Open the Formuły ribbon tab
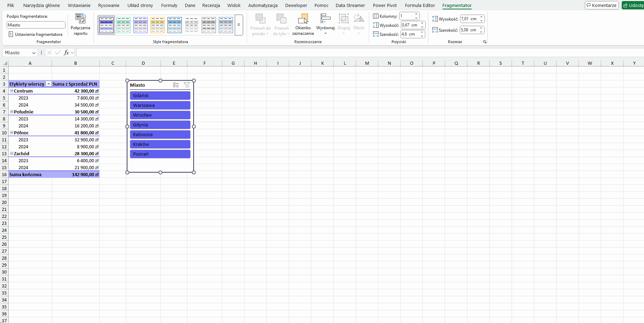The width and height of the screenshot is (644, 323). tap(169, 5)
